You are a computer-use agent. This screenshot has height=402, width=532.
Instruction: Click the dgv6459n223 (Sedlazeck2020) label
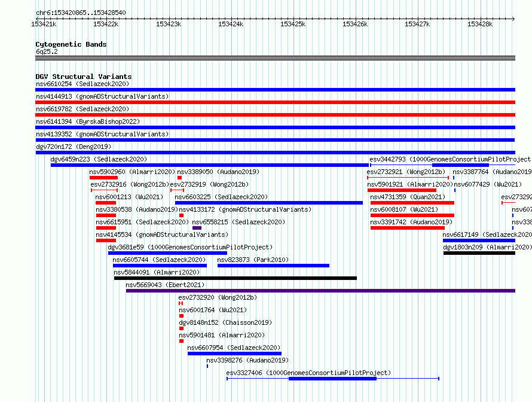click(99, 159)
